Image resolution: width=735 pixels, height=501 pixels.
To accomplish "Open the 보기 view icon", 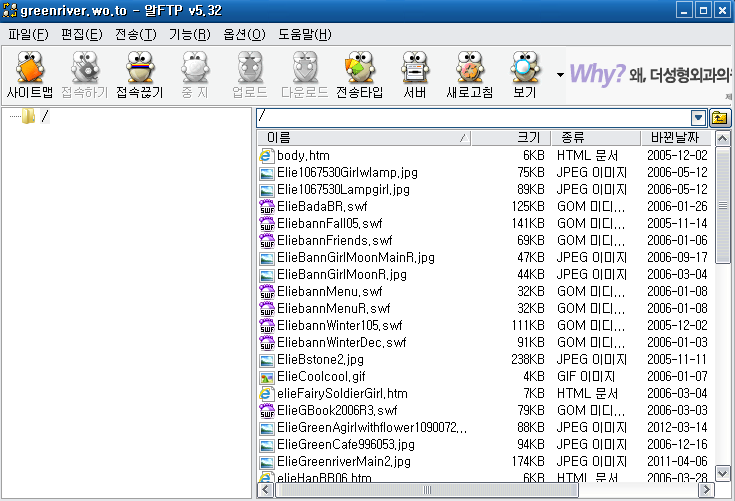I will click(524, 75).
